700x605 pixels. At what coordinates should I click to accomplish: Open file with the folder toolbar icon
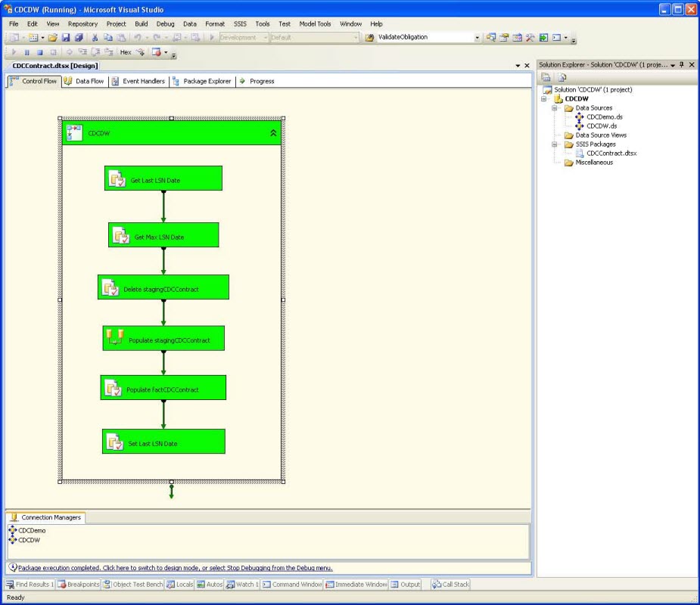(53, 38)
